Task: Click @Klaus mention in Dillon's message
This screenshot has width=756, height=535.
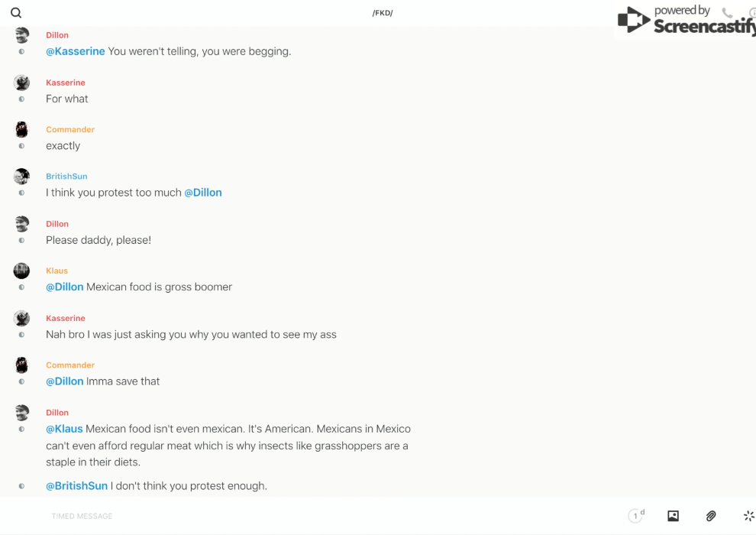Action: 64,429
